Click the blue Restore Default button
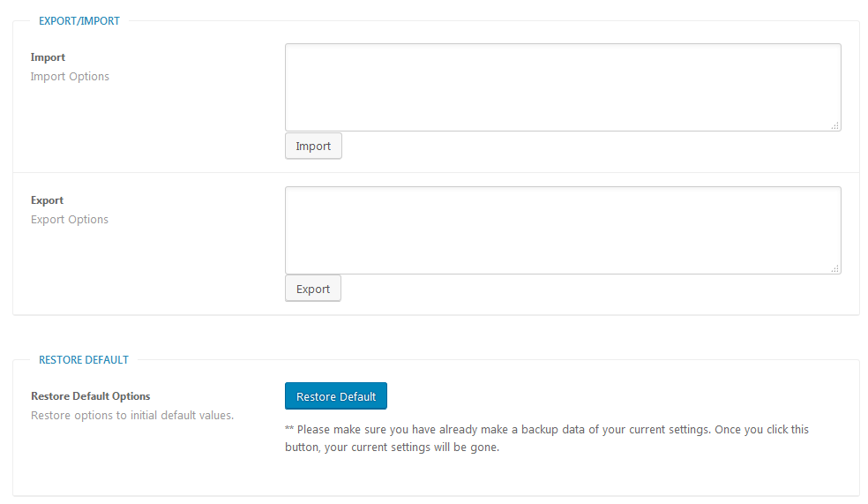The width and height of the screenshot is (868, 504). click(336, 396)
